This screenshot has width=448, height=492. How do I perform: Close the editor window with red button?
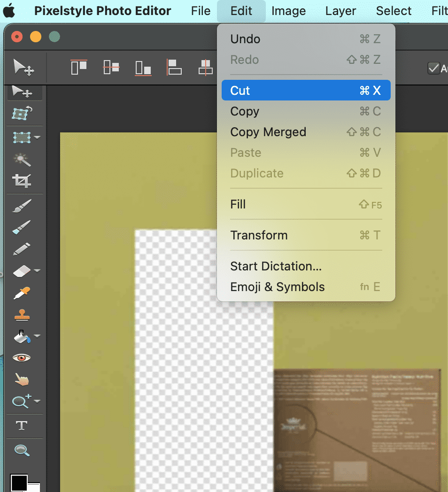tap(17, 37)
